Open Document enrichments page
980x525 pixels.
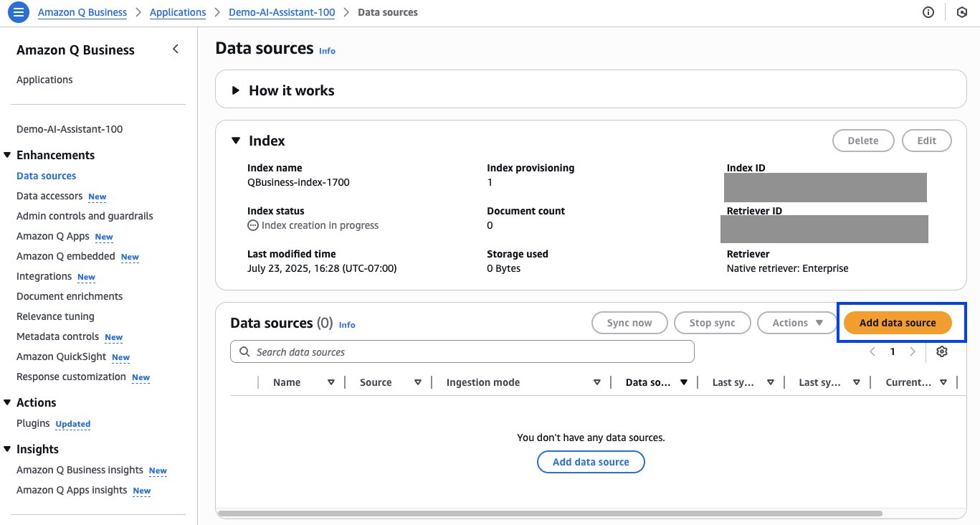click(70, 296)
